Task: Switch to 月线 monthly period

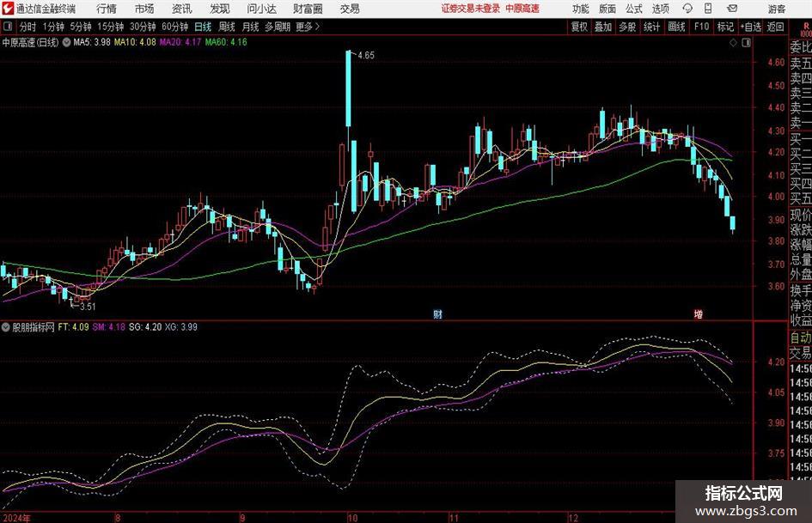Action: click(x=251, y=27)
